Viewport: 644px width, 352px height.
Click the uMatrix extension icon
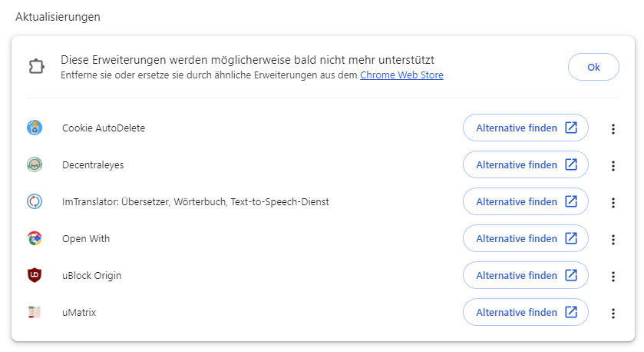pyautogui.click(x=35, y=312)
